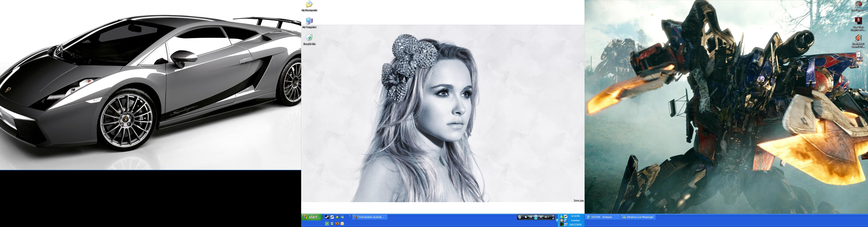Switch to ROSTER - Notepad taskbar button
Viewport: 868px width, 227px height.
tap(603, 217)
